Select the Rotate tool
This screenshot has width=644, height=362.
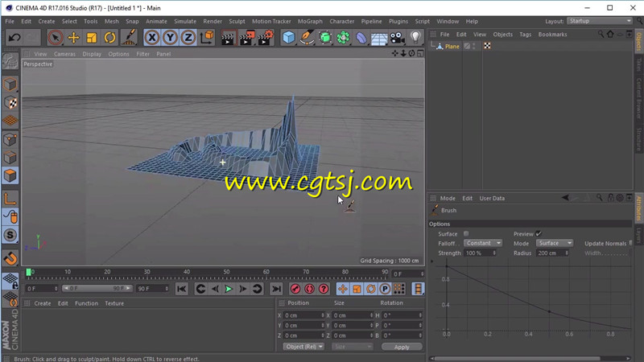click(109, 38)
